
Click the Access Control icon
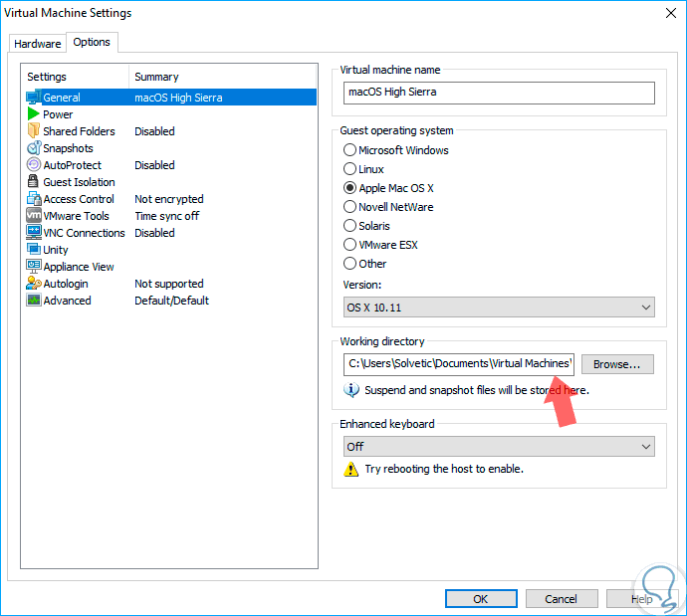point(34,198)
